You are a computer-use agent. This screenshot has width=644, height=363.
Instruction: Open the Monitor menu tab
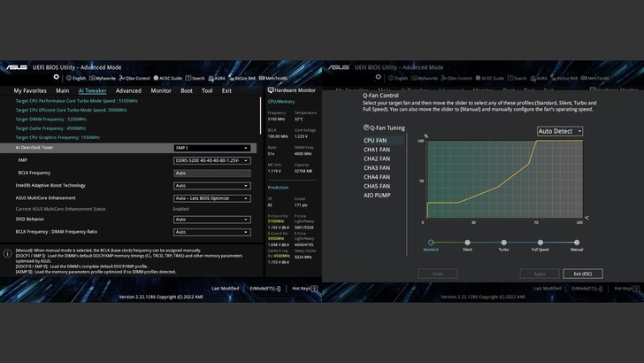click(161, 90)
